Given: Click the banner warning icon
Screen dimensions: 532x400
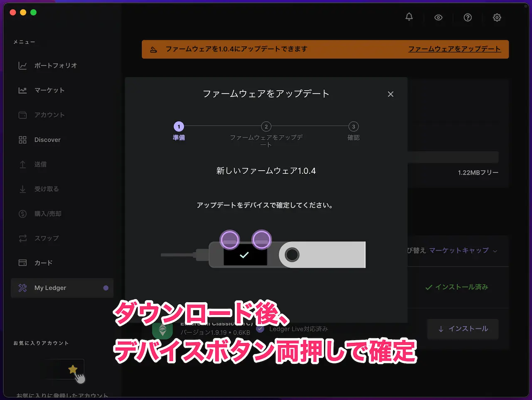Looking at the screenshot, I should click(154, 49).
